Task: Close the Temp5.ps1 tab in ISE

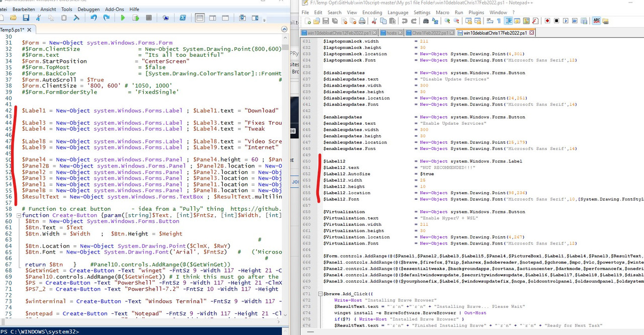Action: pyautogui.click(x=29, y=30)
